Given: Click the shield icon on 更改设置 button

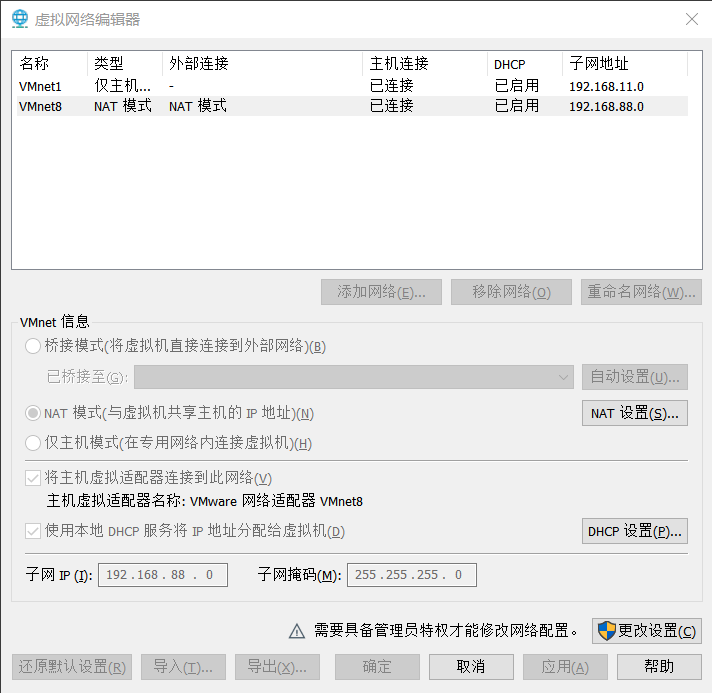Looking at the screenshot, I should [x=606, y=631].
